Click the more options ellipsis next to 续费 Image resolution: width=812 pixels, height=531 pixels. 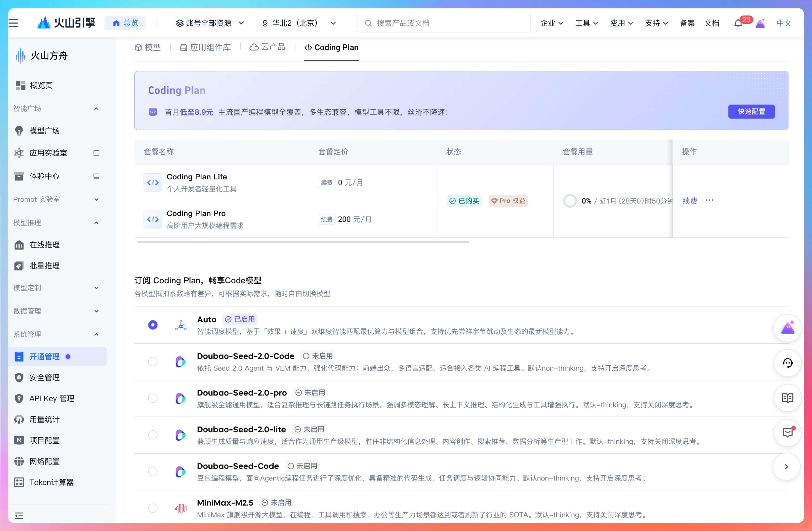click(x=710, y=200)
